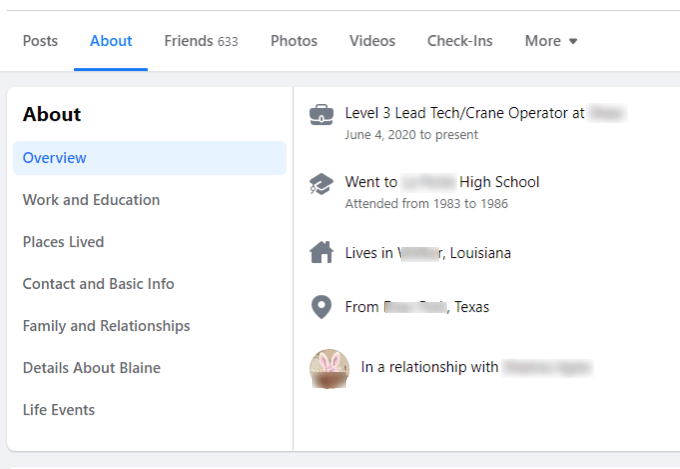The image size is (680, 469).
Task: Open the Videos tab
Action: [x=373, y=41]
